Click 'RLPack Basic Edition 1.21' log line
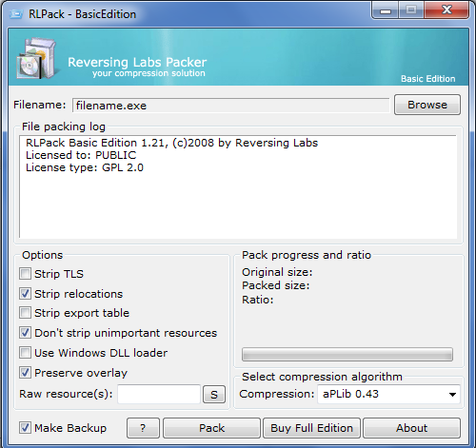 [171, 143]
